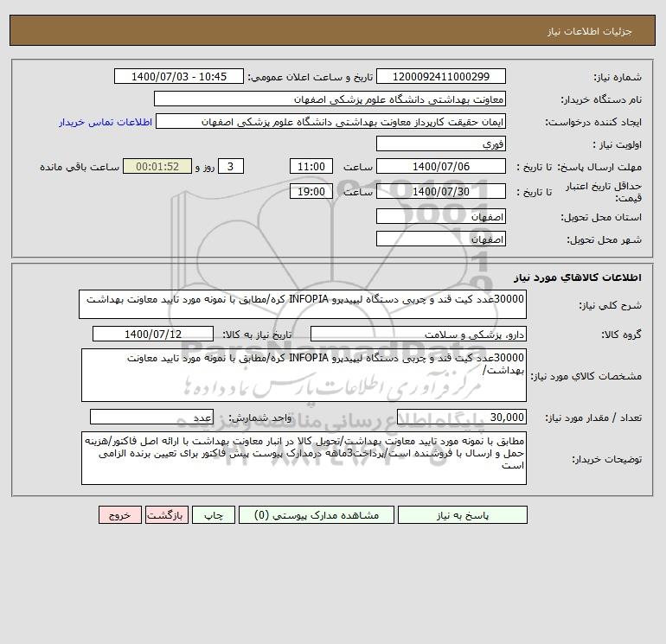Screen dimensions: 666x644
Task: Click the delivery city field اصفهان
Action: coord(441,239)
